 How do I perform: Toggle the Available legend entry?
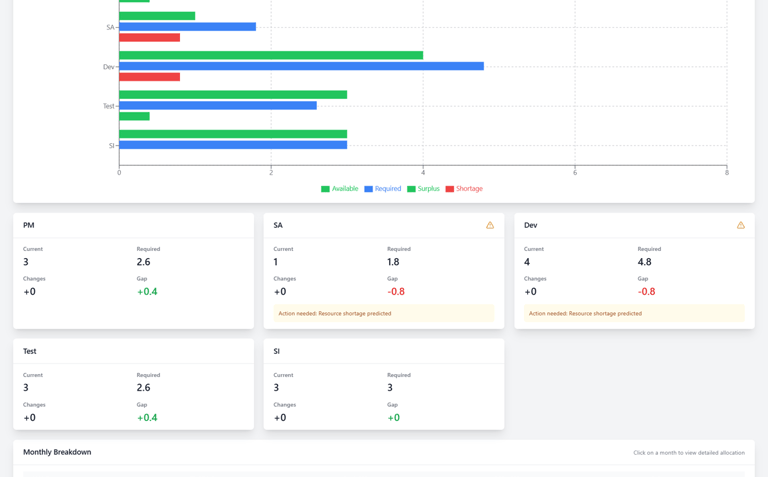click(339, 189)
